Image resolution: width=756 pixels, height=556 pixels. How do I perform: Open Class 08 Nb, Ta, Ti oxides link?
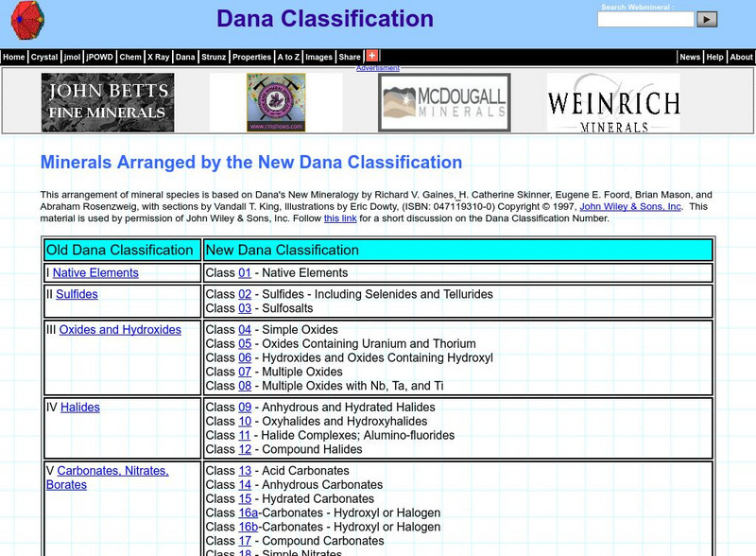point(245,386)
